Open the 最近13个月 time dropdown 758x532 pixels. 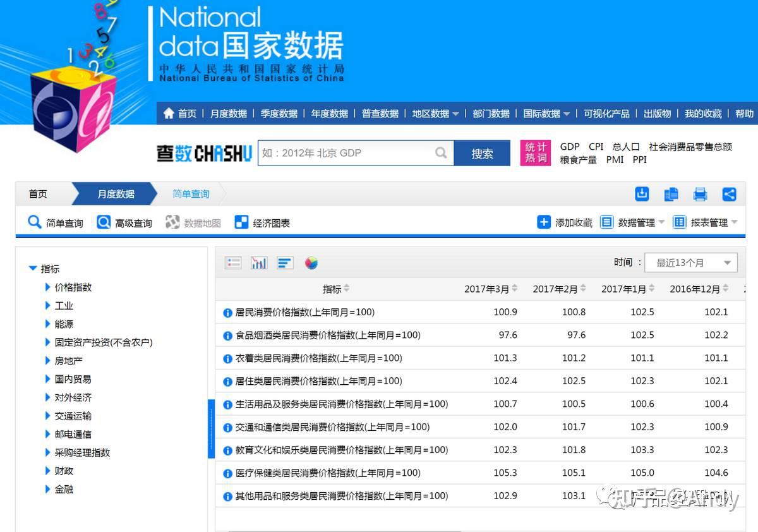(691, 262)
